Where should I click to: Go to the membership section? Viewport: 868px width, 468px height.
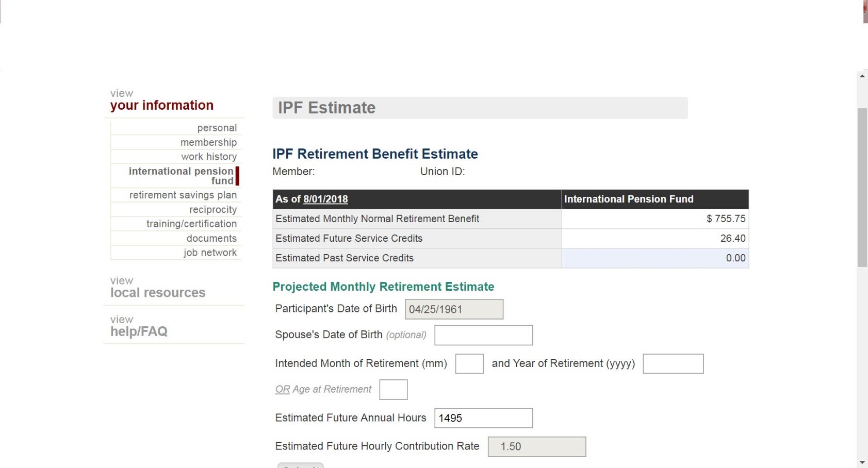pos(208,142)
